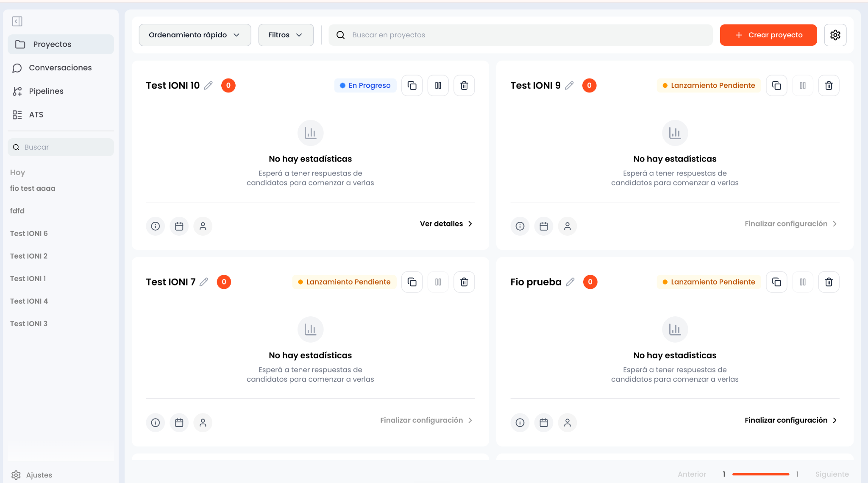This screenshot has width=868, height=483.
Task: Open 'Test IONI 6' in sidebar list
Action: click(29, 233)
